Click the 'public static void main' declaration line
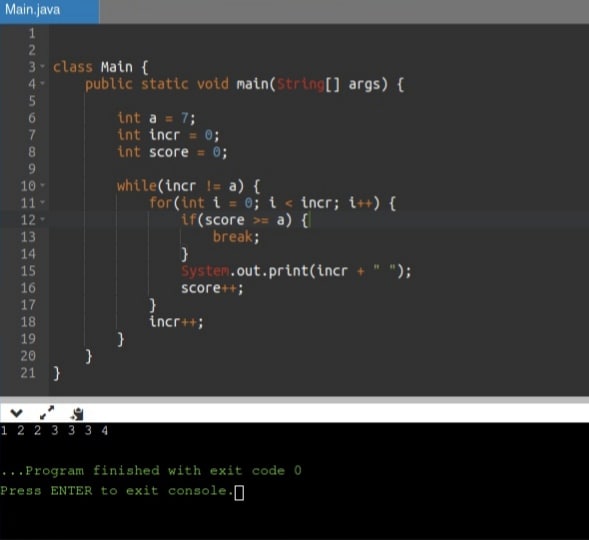589x540 pixels. coord(245,84)
